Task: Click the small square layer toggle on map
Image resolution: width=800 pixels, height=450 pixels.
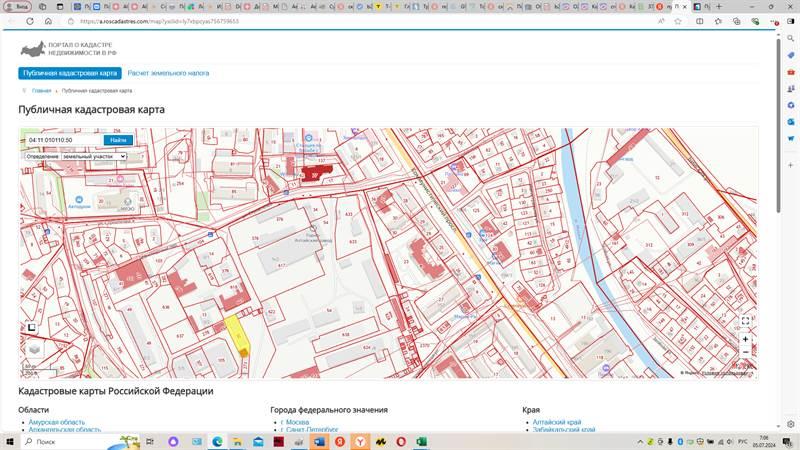Action: pos(31,327)
